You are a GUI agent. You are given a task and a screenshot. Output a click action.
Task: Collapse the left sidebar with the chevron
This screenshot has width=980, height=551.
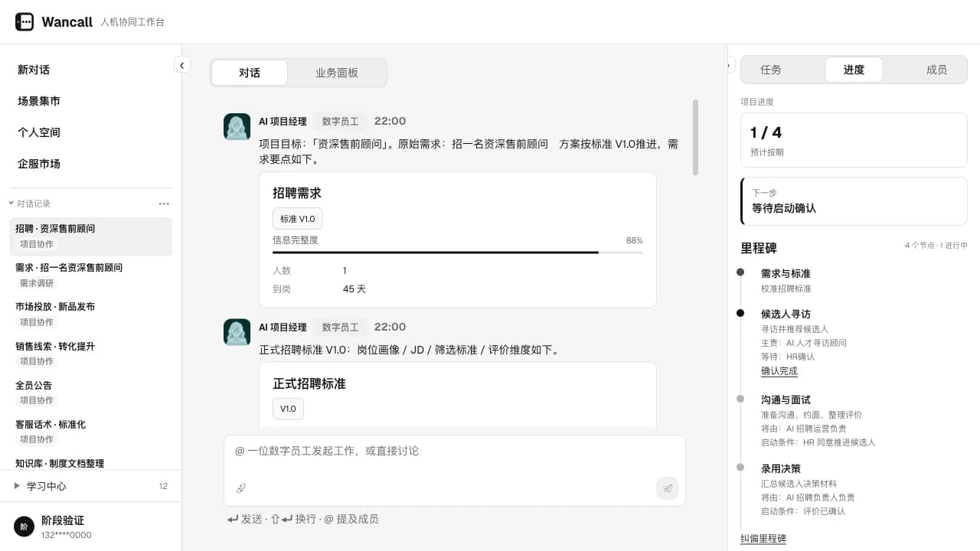pos(182,65)
